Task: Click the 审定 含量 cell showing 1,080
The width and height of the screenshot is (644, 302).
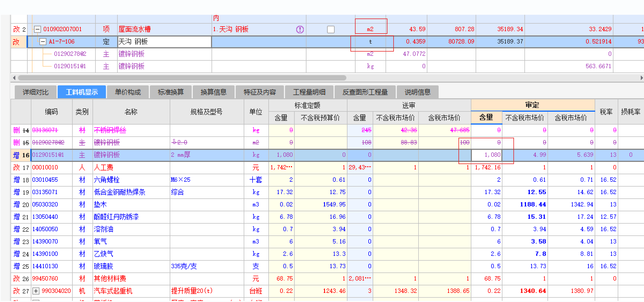Action: tap(487, 155)
